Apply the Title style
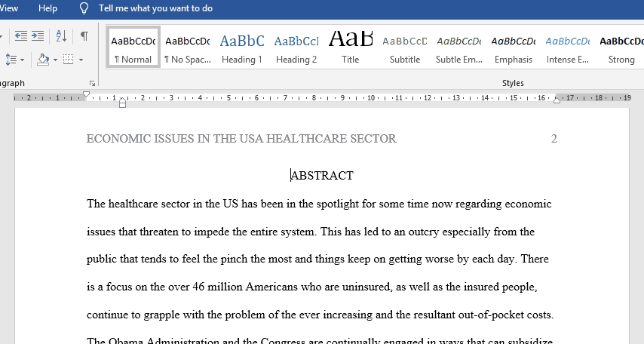 pyautogui.click(x=351, y=48)
